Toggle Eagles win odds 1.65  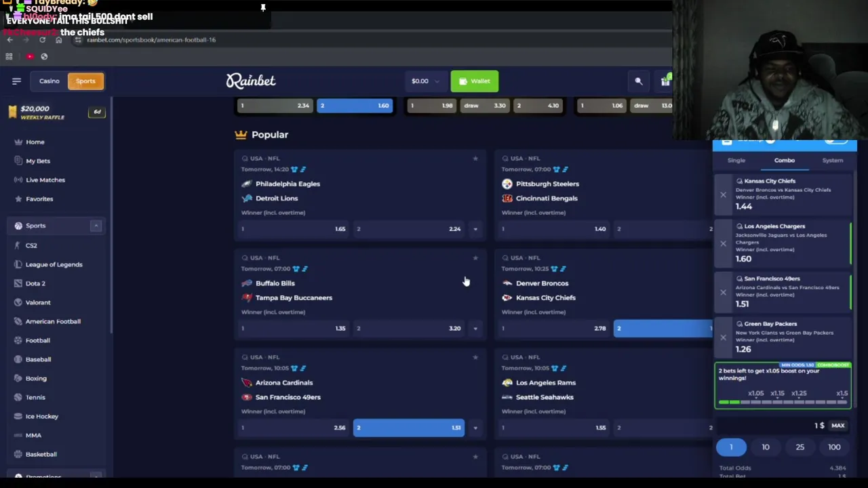(x=294, y=229)
